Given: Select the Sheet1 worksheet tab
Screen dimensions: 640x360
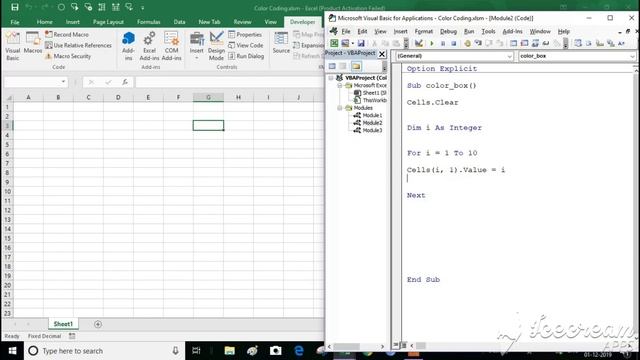Looking at the screenshot, I should pos(63,324).
